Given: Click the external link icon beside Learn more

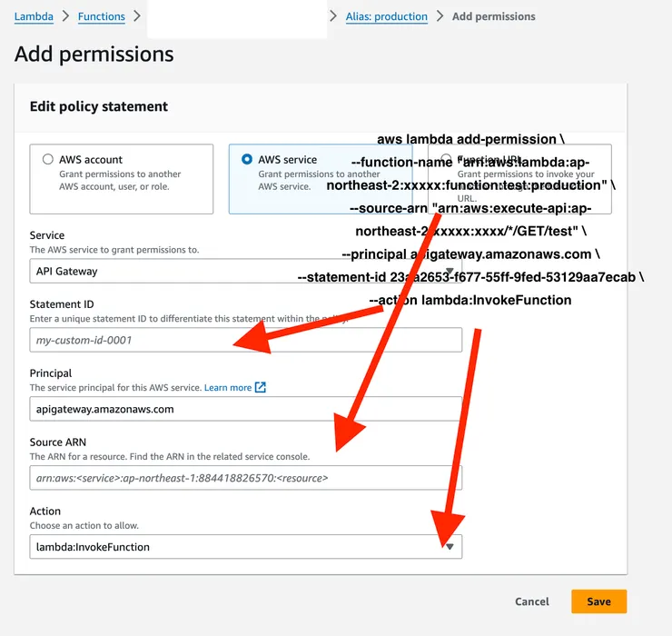Looking at the screenshot, I should click(x=261, y=388).
